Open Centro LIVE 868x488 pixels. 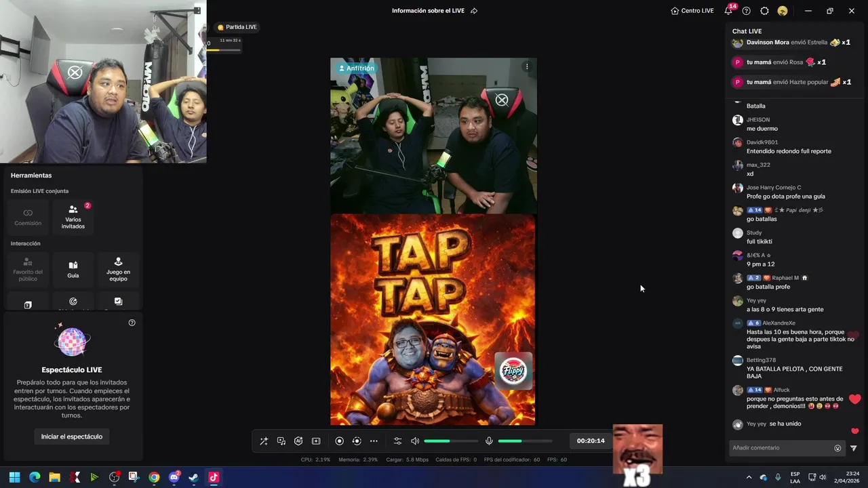point(692,11)
